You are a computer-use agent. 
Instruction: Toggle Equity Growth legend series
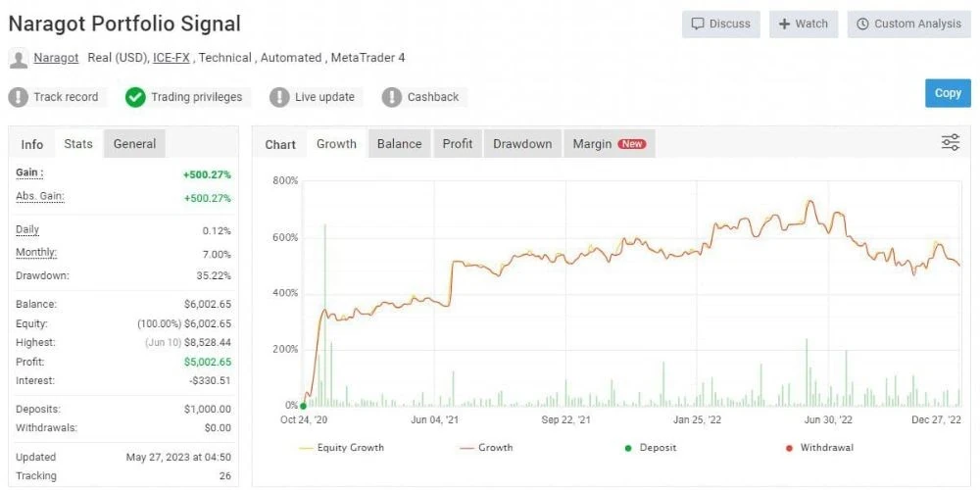[341, 448]
